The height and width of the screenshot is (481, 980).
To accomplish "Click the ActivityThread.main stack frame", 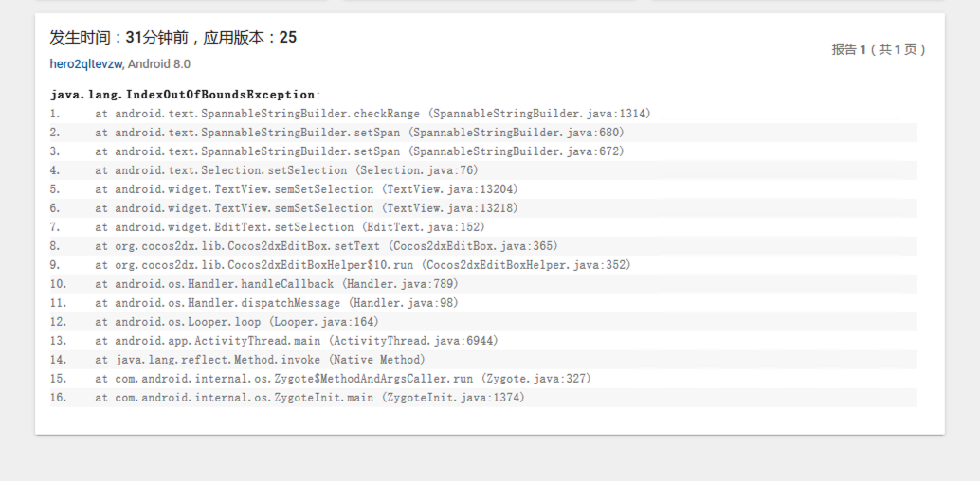I will click(x=296, y=341).
